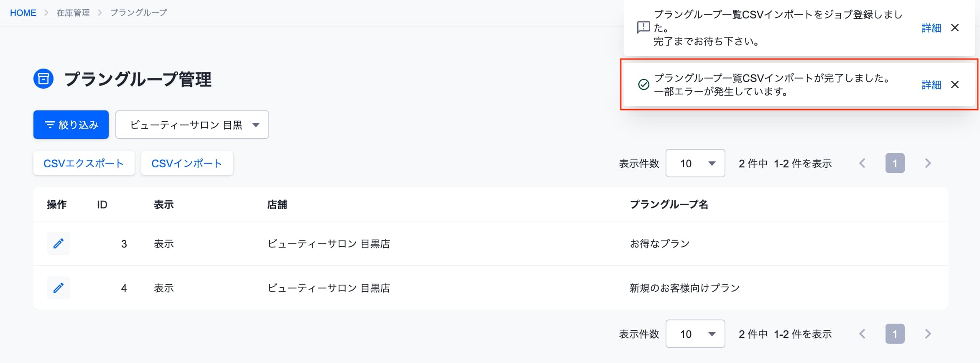Navigate to HOME breadcrumb
Viewport: 980px width, 363px height.
click(23, 13)
